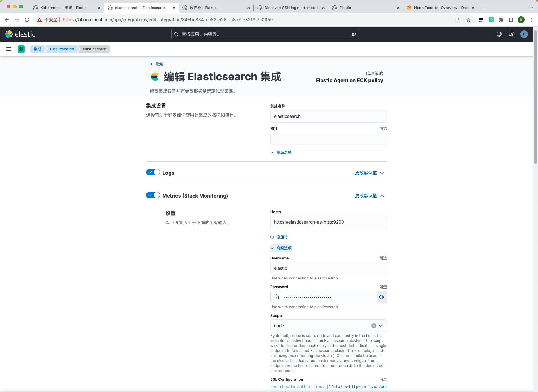Click the elasticsearch breadcrumb item
This screenshot has width=538, height=392.
click(x=94, y=49)
